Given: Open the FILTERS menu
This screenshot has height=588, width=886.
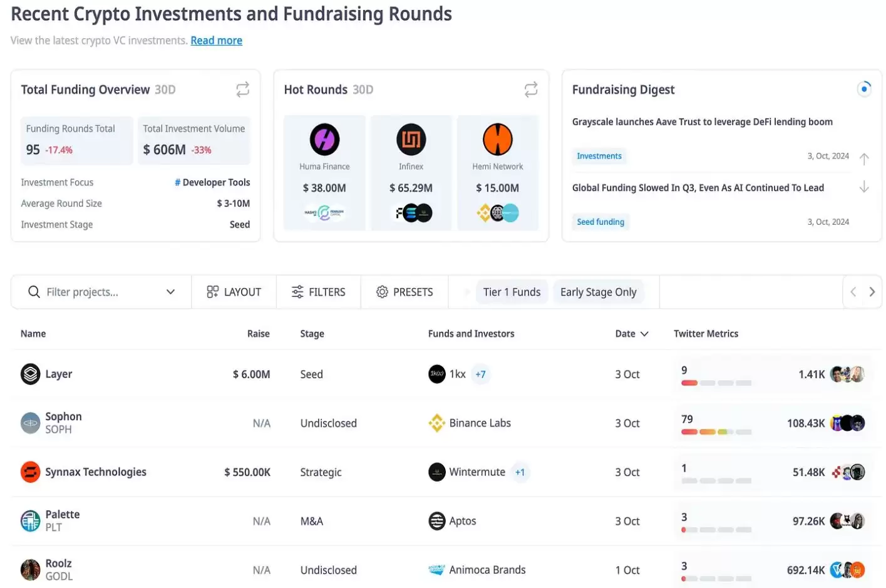Looking at the screenshot, I should (x=318, y=292).
